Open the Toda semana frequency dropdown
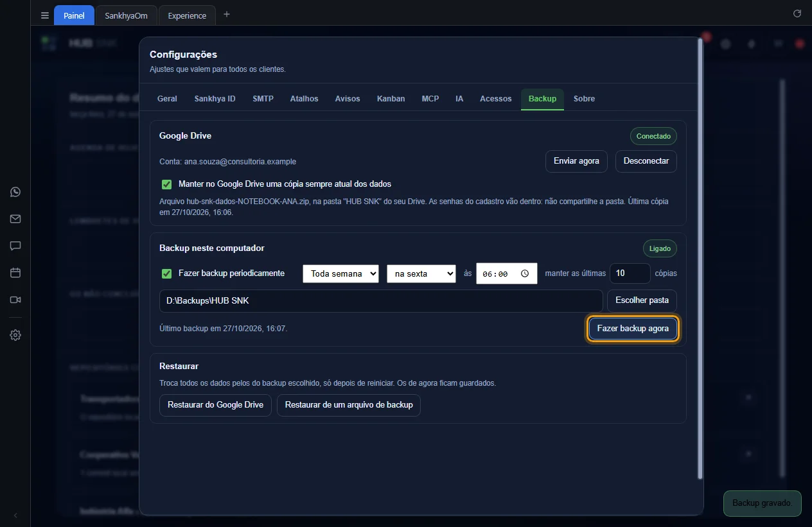This screenshot has height=527, width=812. pos(340,273)
